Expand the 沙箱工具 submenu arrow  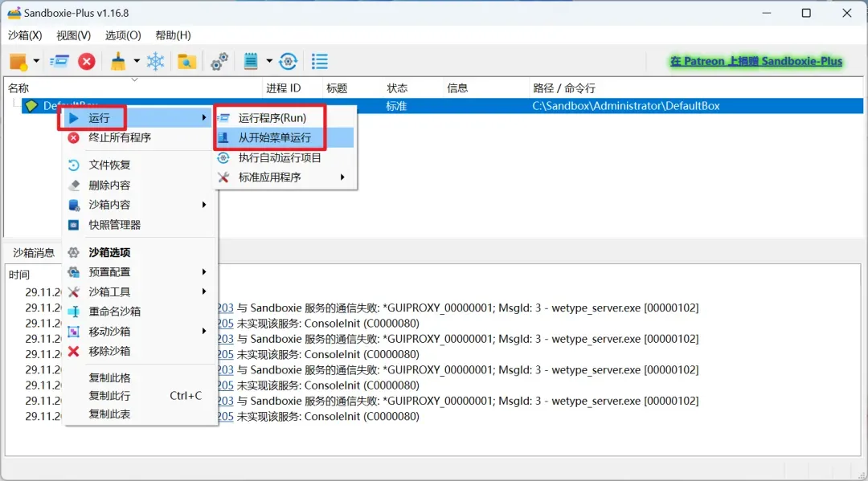click(204, 291)
